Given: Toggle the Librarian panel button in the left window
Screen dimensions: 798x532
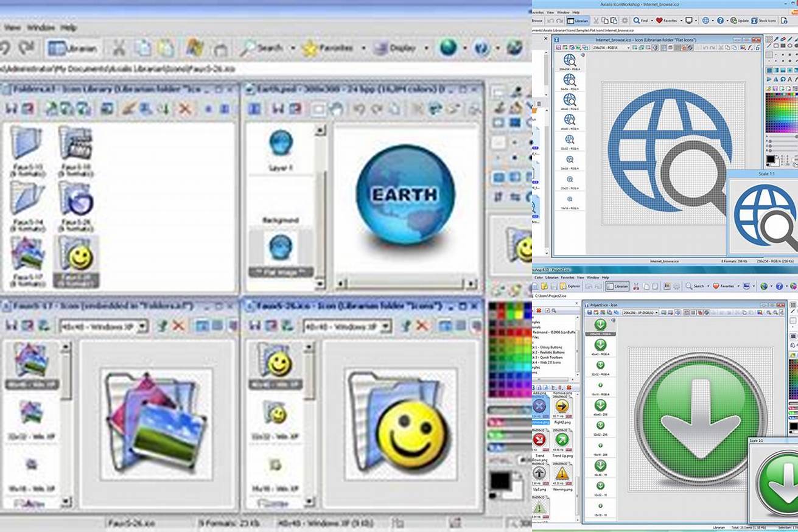Looking at the screenshot, I should tap(72, 48).
